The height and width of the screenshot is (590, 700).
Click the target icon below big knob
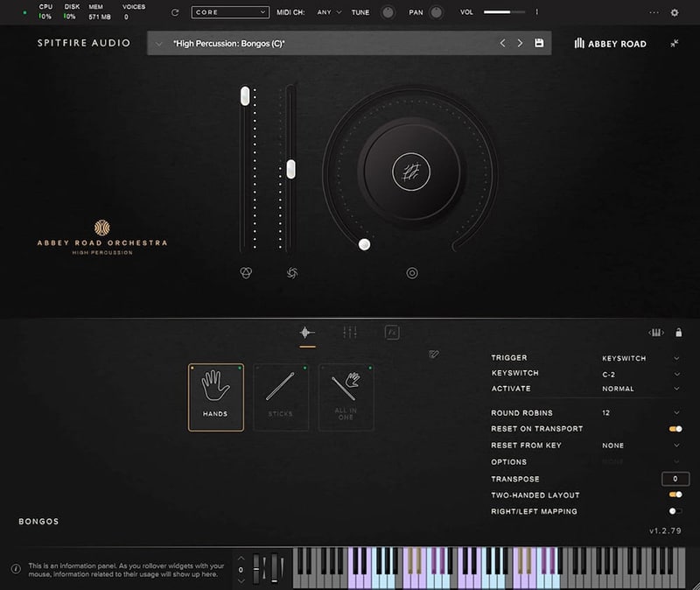coord(412,273)
